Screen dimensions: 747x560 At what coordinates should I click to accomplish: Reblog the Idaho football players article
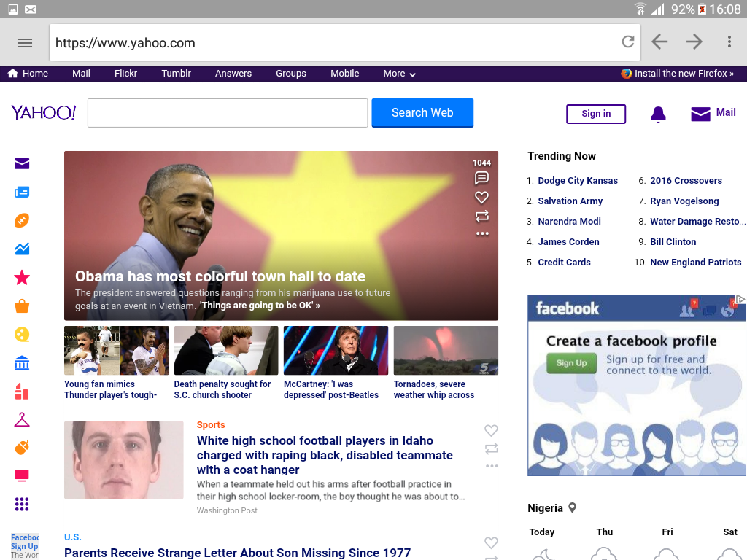[x=491, y=448]
